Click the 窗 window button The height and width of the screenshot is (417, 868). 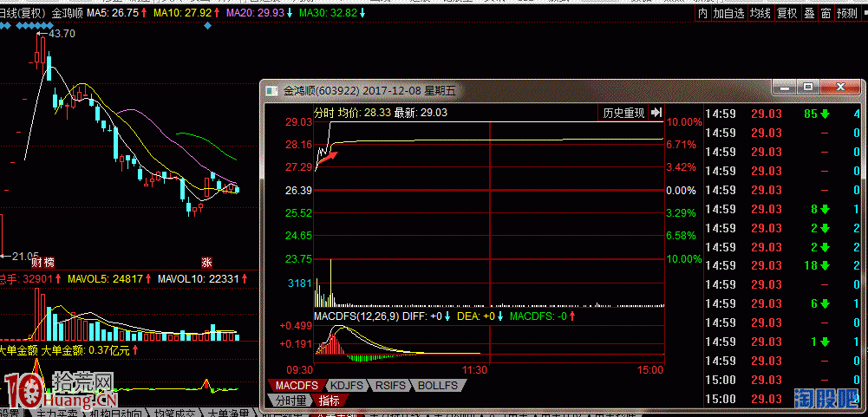coord(826,13)
